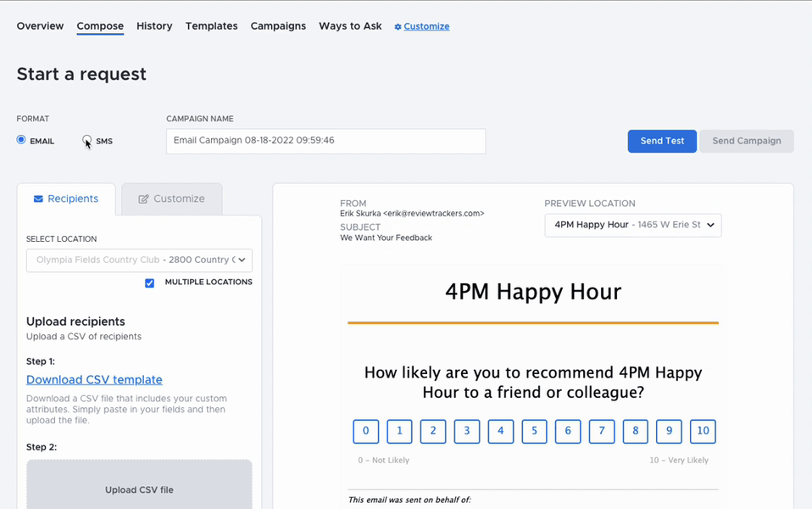Click the 'Upload recipients' heading
The height and width of the screenshot is (509, 812).
[75, 322]
